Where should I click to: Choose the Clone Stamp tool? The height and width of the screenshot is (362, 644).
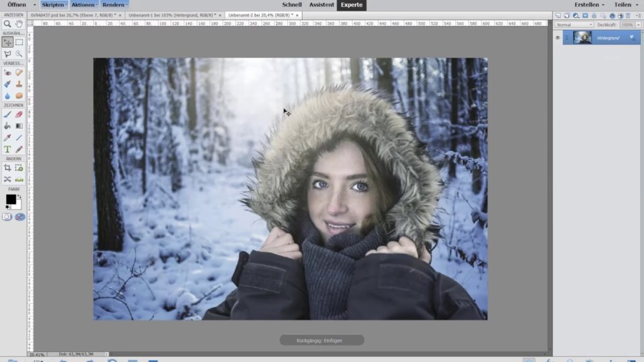tap(19, 84)
